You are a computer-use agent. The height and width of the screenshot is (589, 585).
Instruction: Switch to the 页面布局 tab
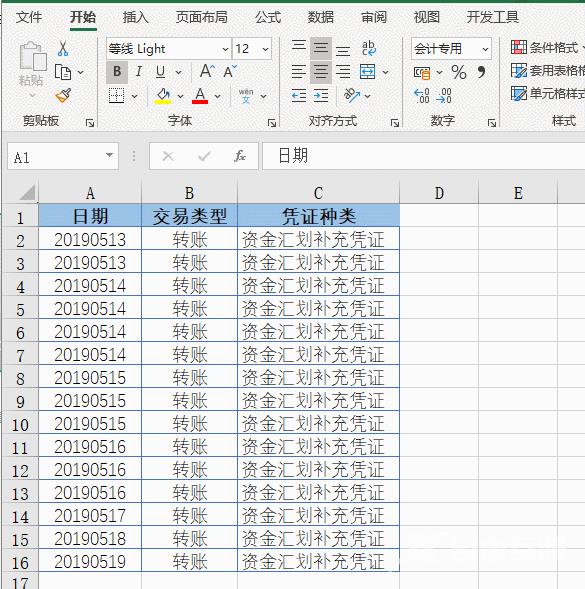coord(202,17)
